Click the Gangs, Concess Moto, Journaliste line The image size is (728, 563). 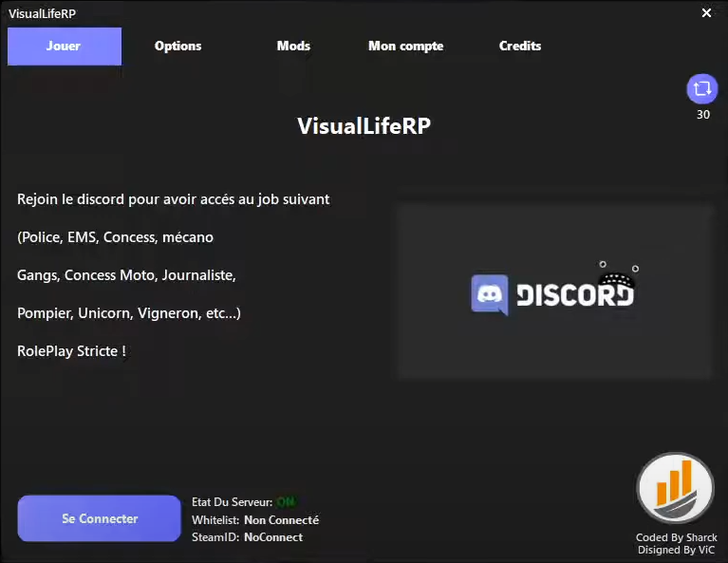[x=126, y=275]
